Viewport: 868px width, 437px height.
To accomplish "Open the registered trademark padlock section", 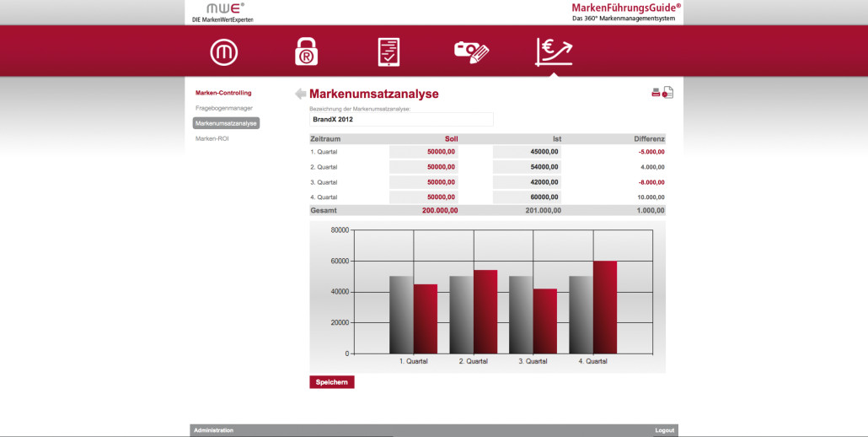I will (306, 51).
